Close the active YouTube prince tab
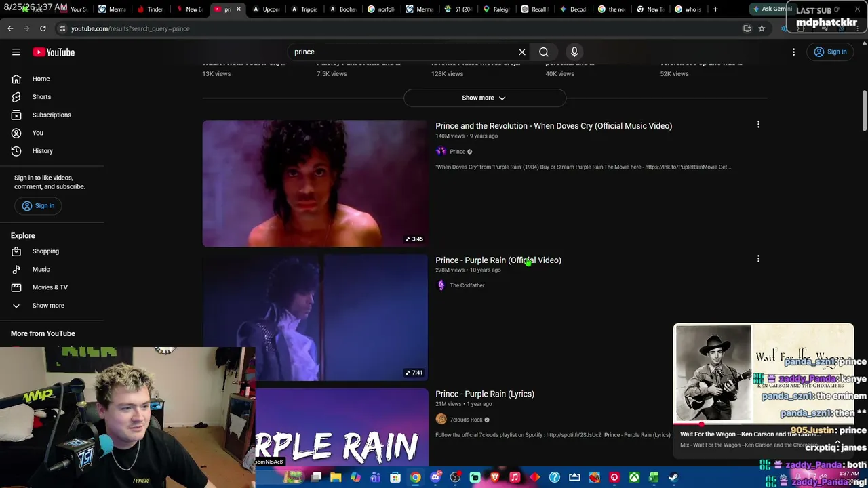Image resolution: width=868 pixels, height=488 pixels. (x=239, y=9)
